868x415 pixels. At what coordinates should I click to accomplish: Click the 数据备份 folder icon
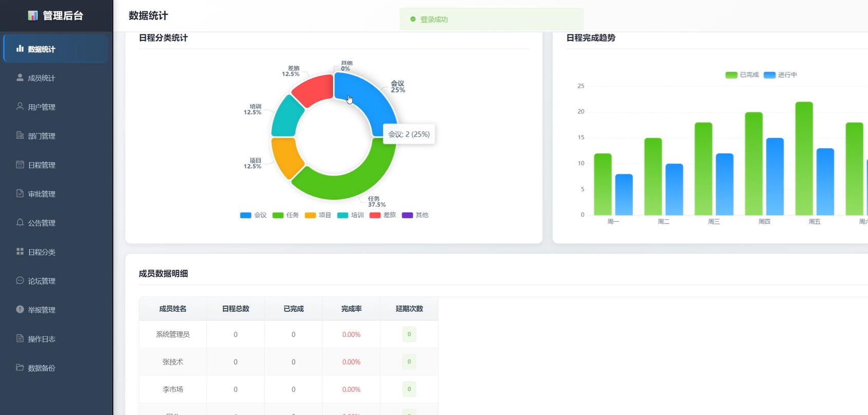[x=20, y=367]
